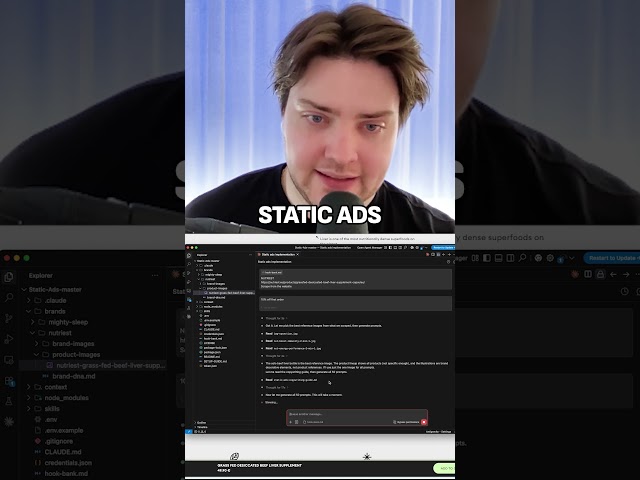Open brand-dna.md in enlarged background tree
This screenshot has width=640, height=480.
[69, 376]
